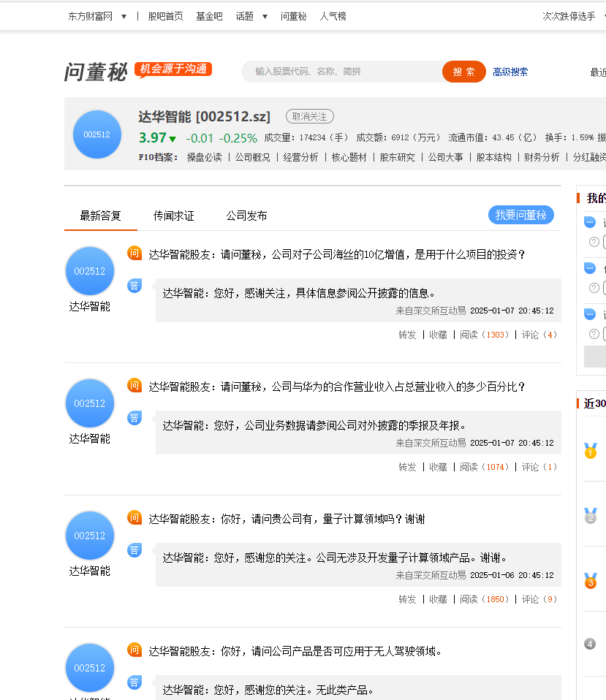Click silver rank 2 medal icon
The height and width of the screenshot is (700, 606).
591,516
